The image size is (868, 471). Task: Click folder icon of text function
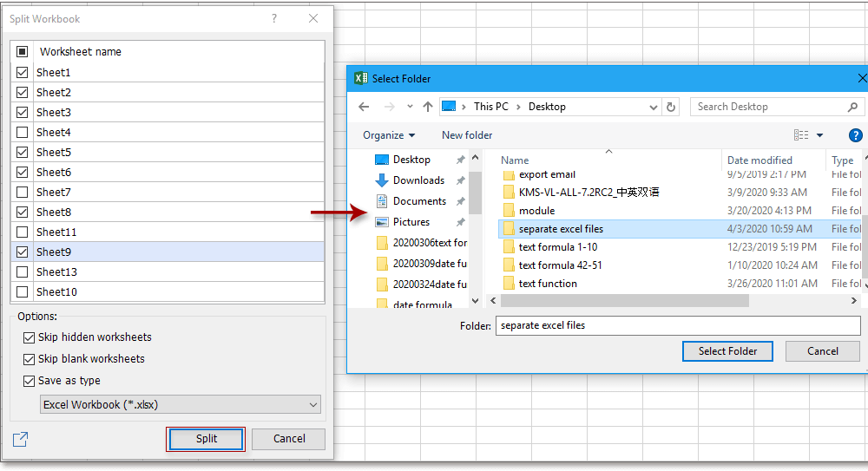click(x=509, y=284)
